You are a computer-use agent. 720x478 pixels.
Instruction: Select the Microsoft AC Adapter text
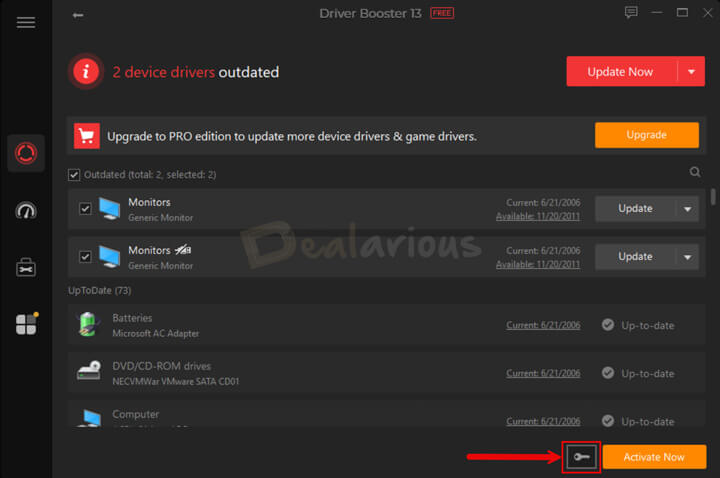click(x=156, y=333)
